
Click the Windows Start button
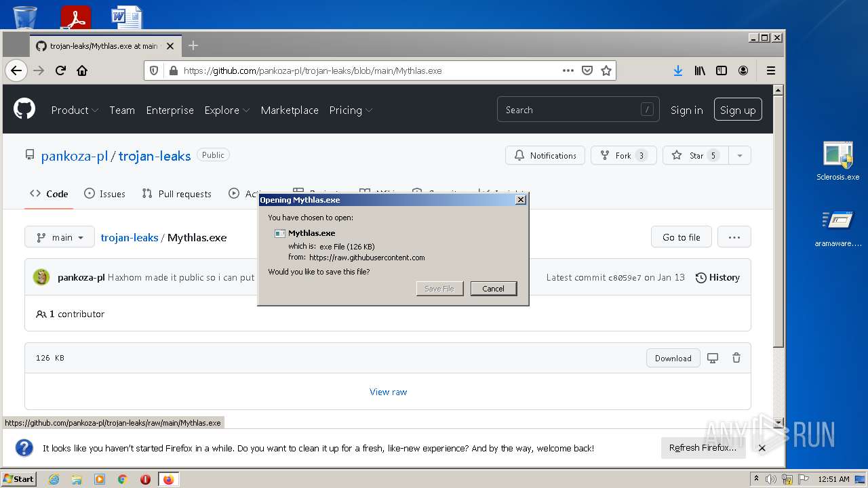coord(18,479)
